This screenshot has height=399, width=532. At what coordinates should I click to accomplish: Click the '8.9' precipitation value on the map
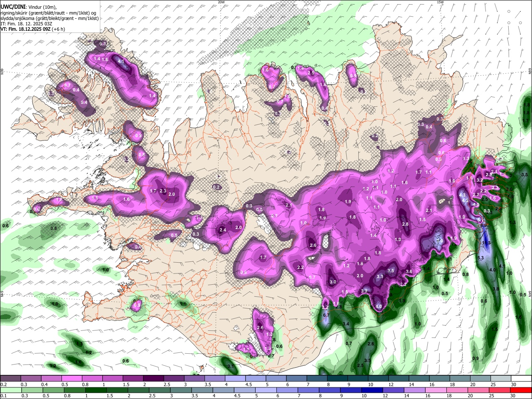pyautogui.click(x=483, y=225)
